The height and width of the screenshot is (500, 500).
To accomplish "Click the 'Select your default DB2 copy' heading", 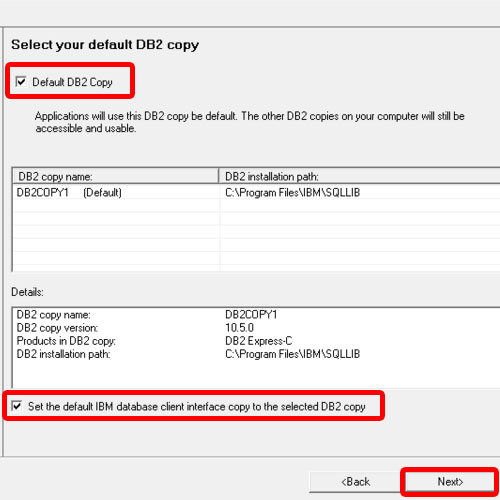I will (105, 45).
